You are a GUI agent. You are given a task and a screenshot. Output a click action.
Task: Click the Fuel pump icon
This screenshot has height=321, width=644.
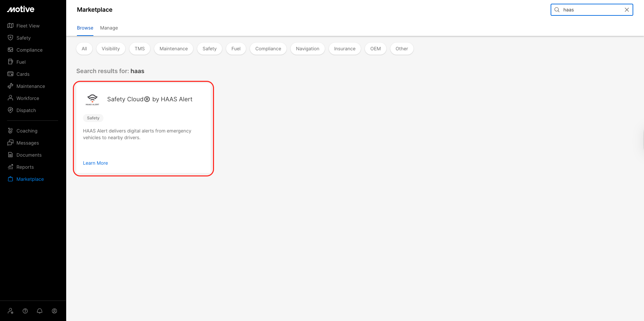click(x=10, y=62)
